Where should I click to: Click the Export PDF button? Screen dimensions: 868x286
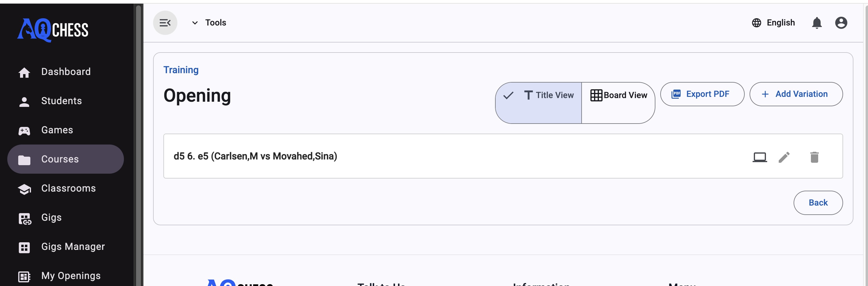(702, 94)
